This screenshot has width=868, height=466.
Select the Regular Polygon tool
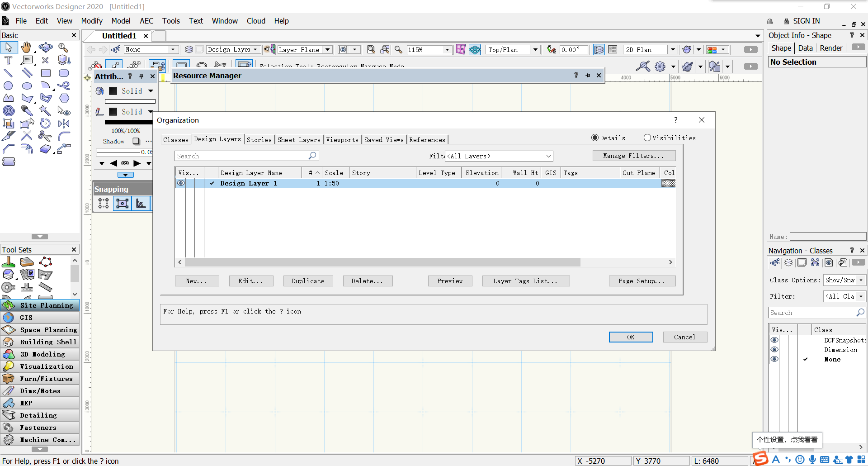64,98
